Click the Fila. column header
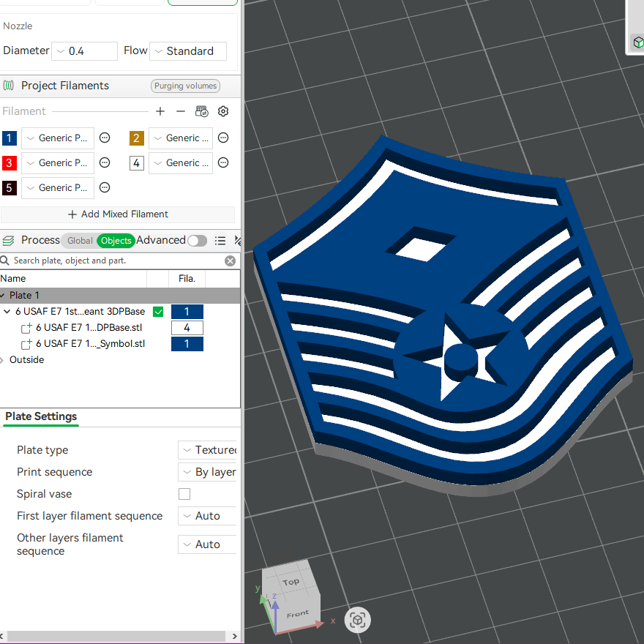 tap(187, 279)
